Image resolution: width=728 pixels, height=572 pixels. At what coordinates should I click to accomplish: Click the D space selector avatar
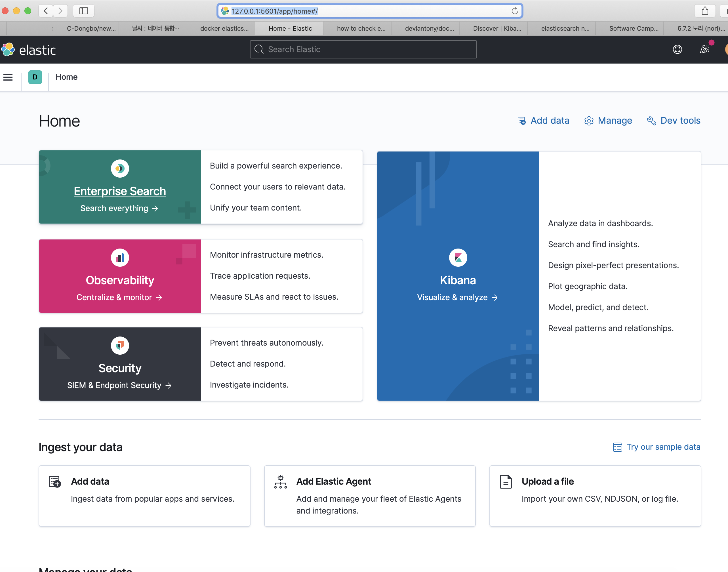[x=35, y=77]
